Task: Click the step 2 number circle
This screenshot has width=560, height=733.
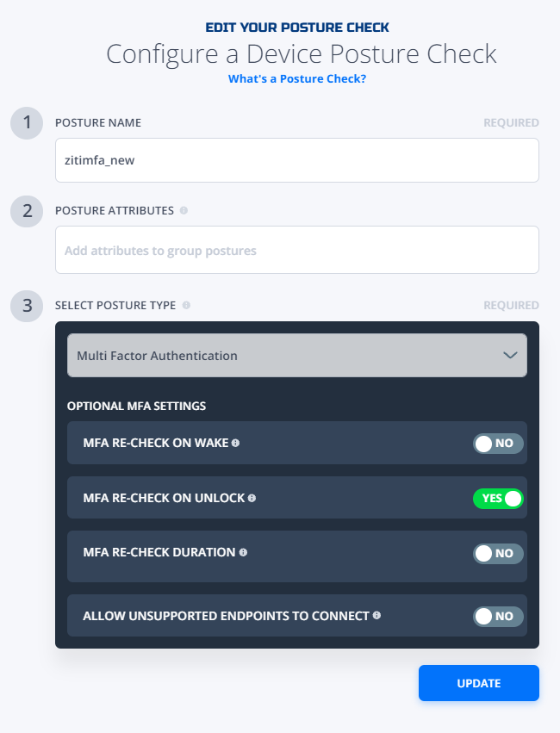Action: 27,211
